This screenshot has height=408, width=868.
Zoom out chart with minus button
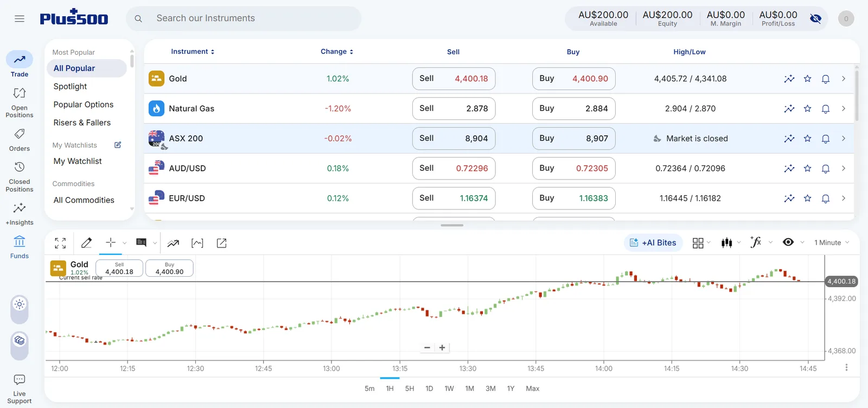point(427,348)
